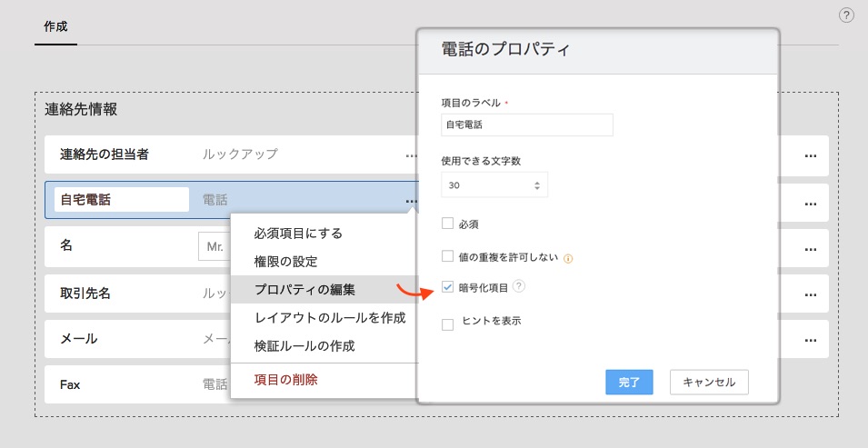Open three-dots menu for 連絡先の担当者 field
This screenshot has width=868, height=448.
[411, 155]
